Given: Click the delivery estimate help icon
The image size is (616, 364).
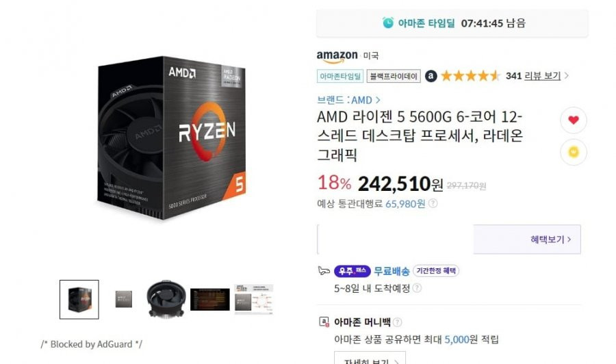Looking at the screenshot, I should [417, 288].
